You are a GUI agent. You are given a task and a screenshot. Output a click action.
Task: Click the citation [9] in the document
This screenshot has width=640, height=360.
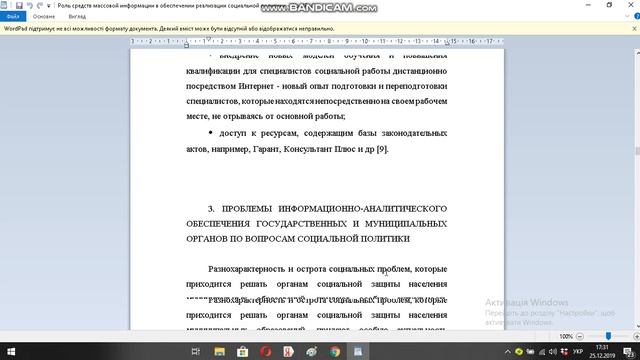(x=382, y=149)
